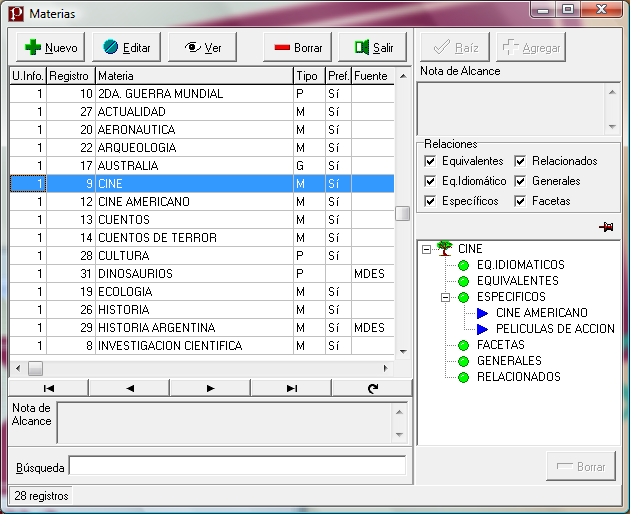Screen dimensions: 630x514
Task: Go to last record navigation arrow
Action: 291,388
